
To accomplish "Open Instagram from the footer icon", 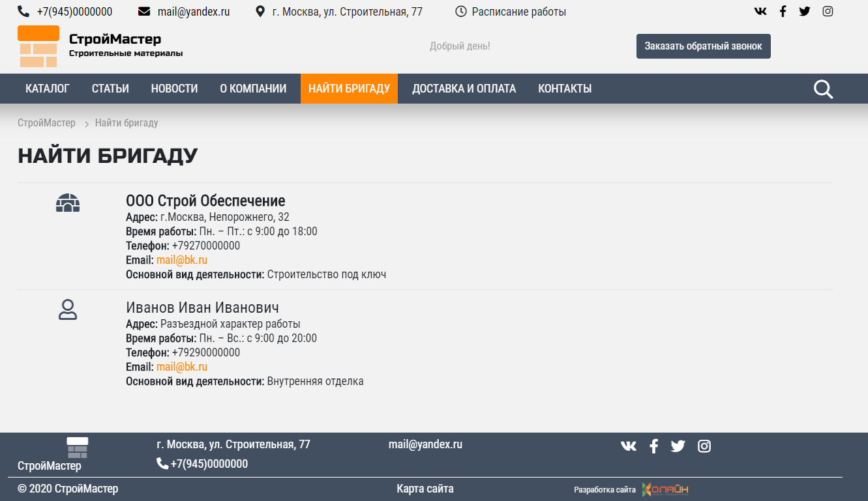I will [704, 446].
